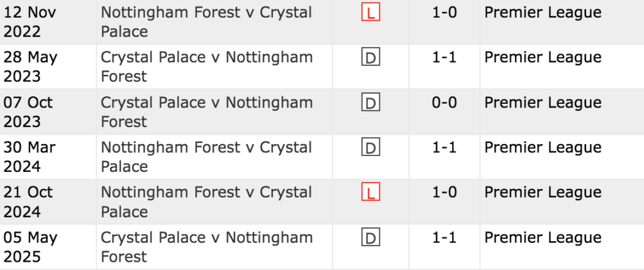Click the 0-0 score from 07 Oct 2023
This screenshot has width=644, height=270.
(445, 103)
